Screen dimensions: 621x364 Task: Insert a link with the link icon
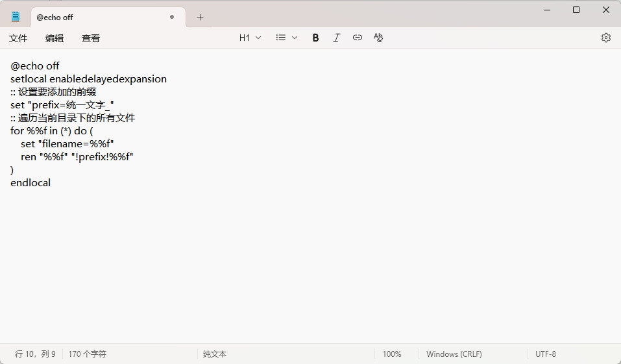(358, 38)
